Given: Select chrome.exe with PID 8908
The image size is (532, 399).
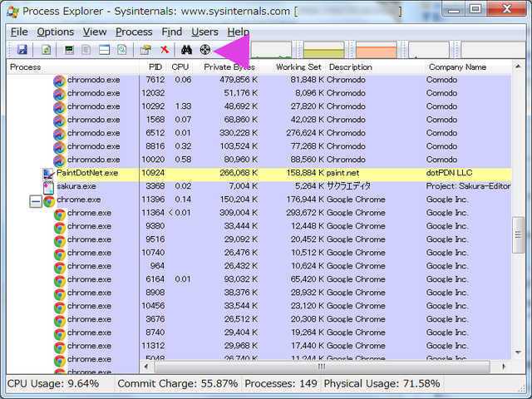Looking at the screenshot, I should pyautogui.click(x=259, y=293).
